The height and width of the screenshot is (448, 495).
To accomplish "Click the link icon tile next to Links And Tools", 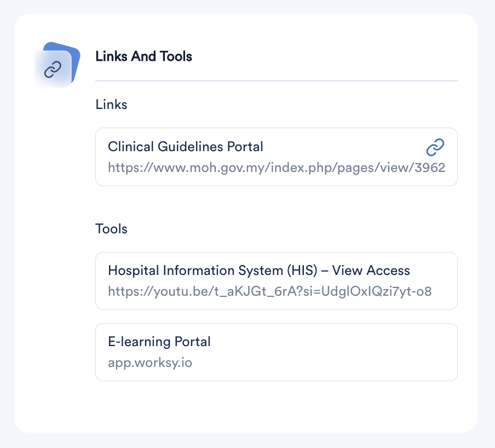I will (x=53, y=69).
